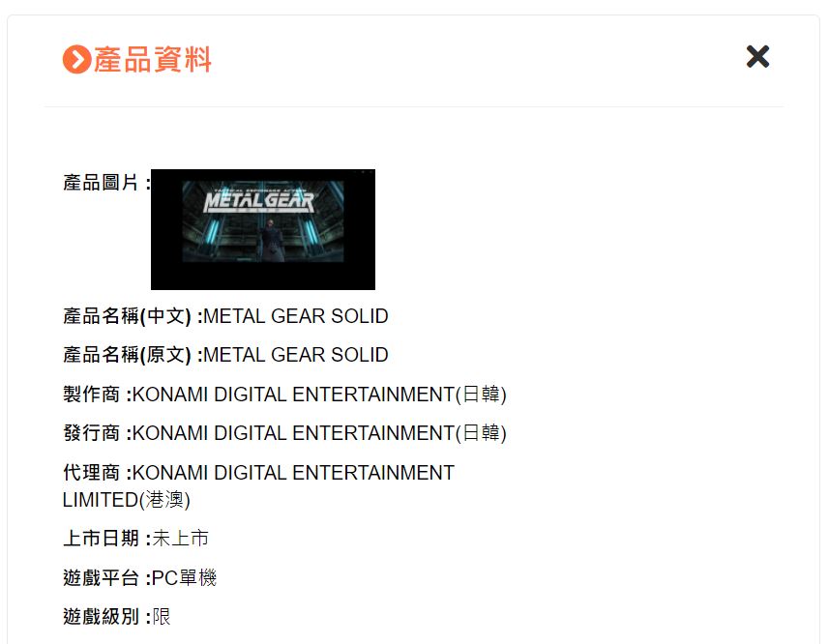Image resolution: width=829 pixels, height=644 pixels.
Task: Click the 未上市 release date value
Action: click(x=180, y=539)
